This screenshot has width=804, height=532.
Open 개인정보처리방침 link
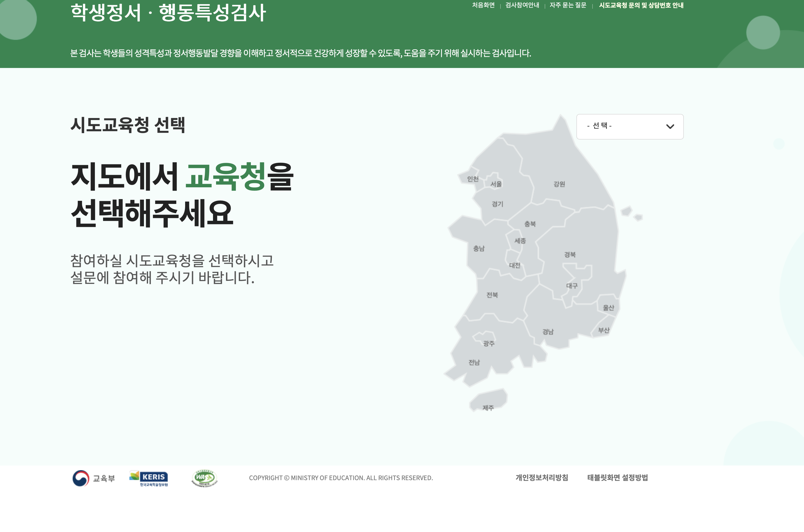(542, 478)
